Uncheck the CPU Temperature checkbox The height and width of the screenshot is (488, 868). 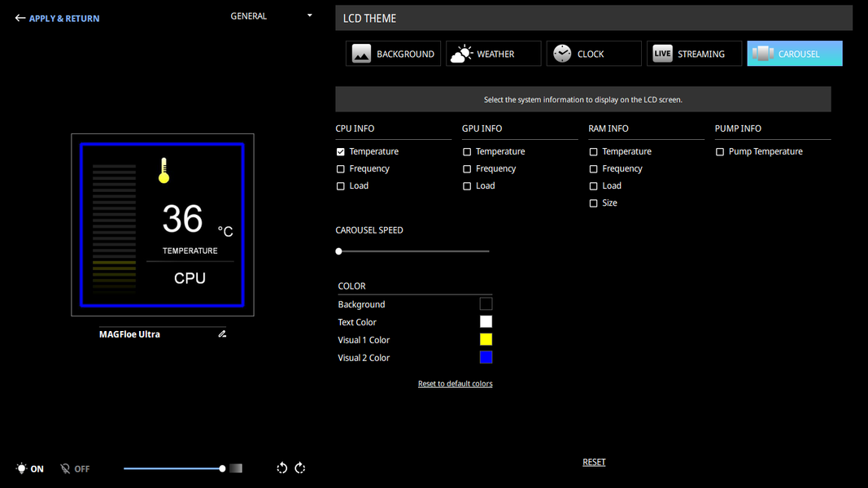click(340, 151)
